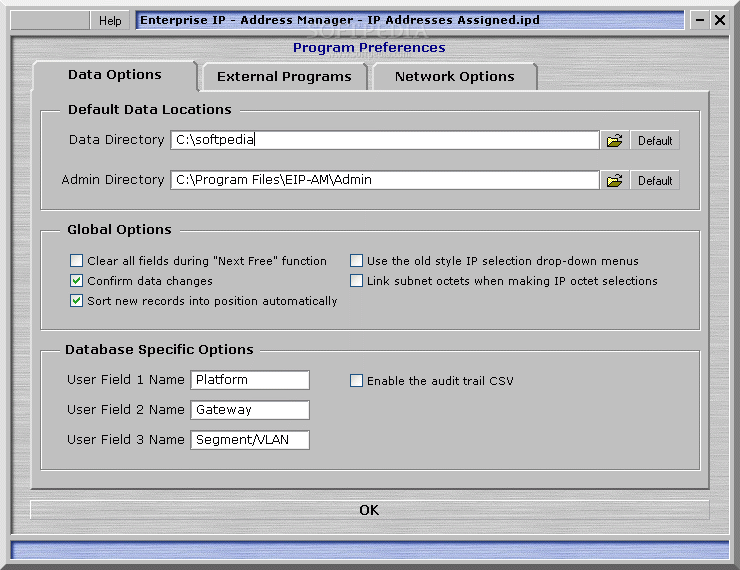Open the Network Options tab
The width and height of the screenshot is (740, 570).
point(454,76)
